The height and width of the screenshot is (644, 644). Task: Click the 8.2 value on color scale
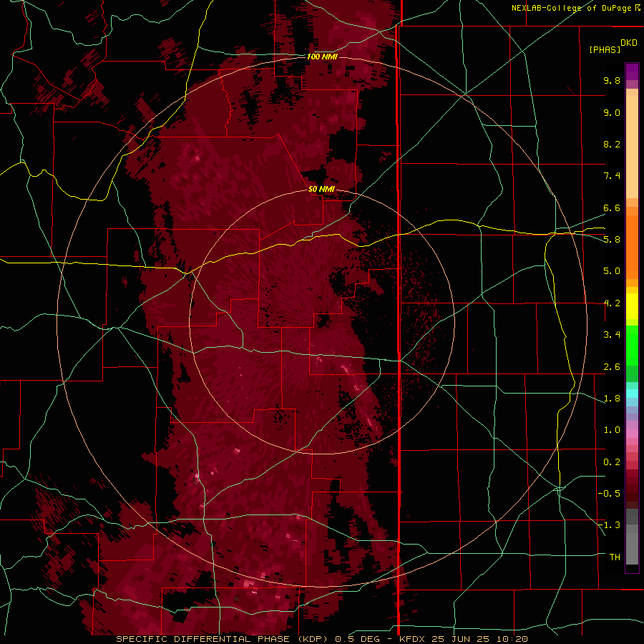(612, 144)
